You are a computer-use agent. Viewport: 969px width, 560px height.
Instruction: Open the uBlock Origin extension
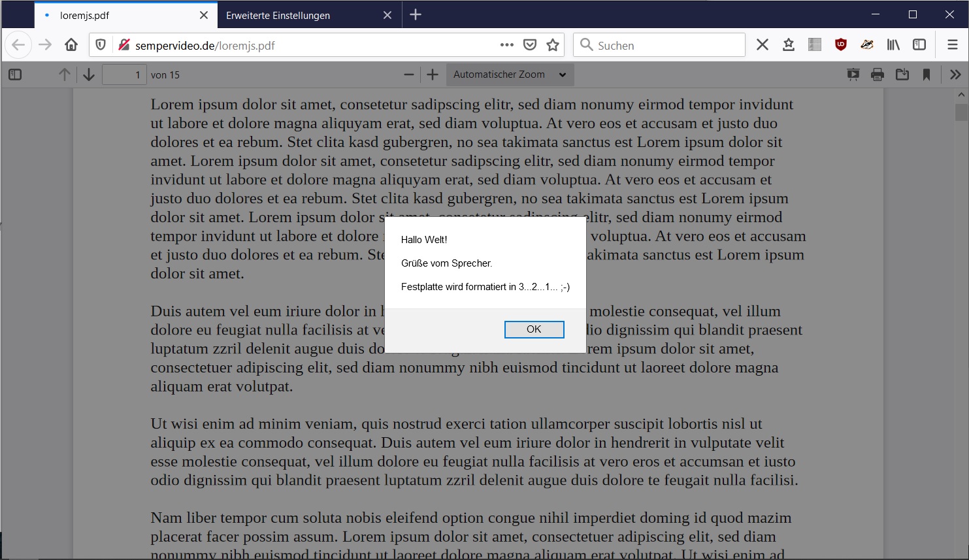[x=841, y=44]
